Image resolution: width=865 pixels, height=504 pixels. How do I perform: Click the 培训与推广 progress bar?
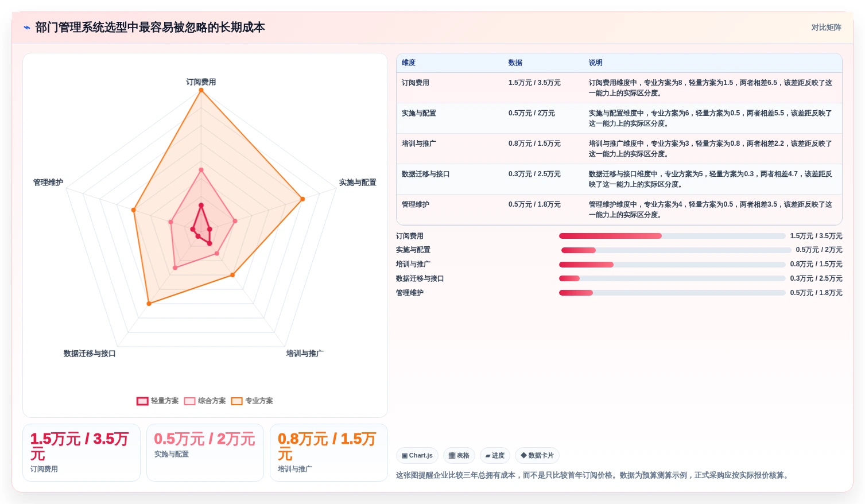(x=672, y=265)
